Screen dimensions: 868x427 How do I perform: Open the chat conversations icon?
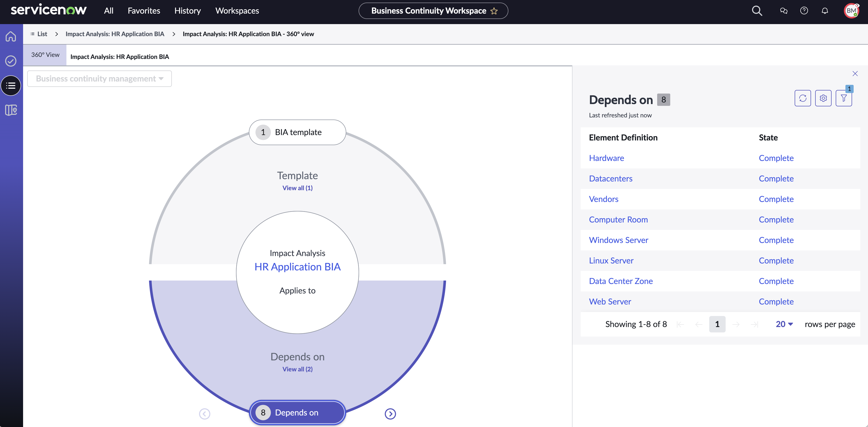coord(784,11)
